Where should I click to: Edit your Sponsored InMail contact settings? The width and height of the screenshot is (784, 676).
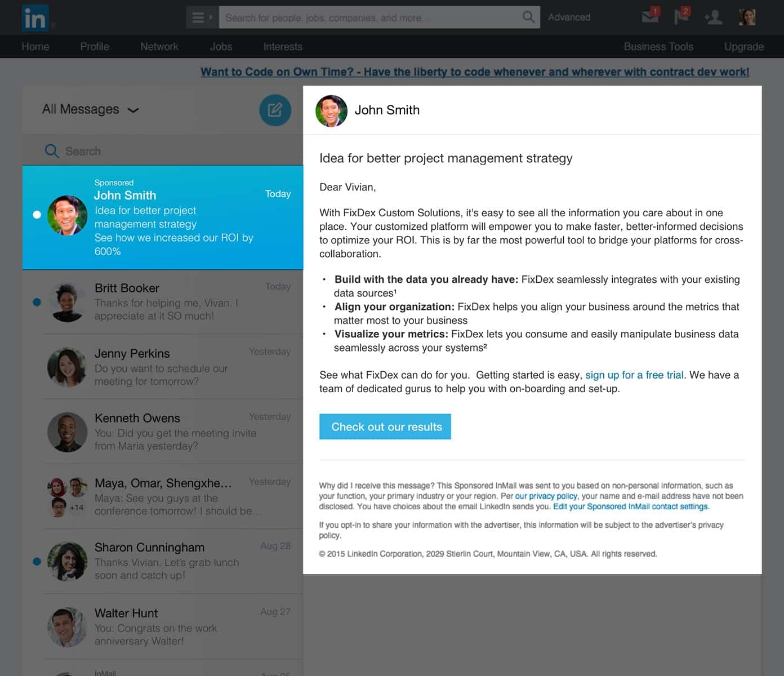point(631,506)
